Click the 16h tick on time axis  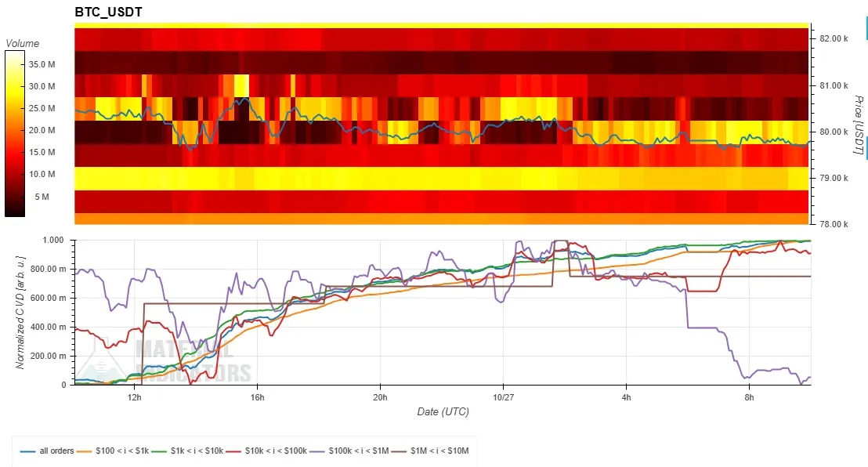pyautogui.click(x=258, y=398)
